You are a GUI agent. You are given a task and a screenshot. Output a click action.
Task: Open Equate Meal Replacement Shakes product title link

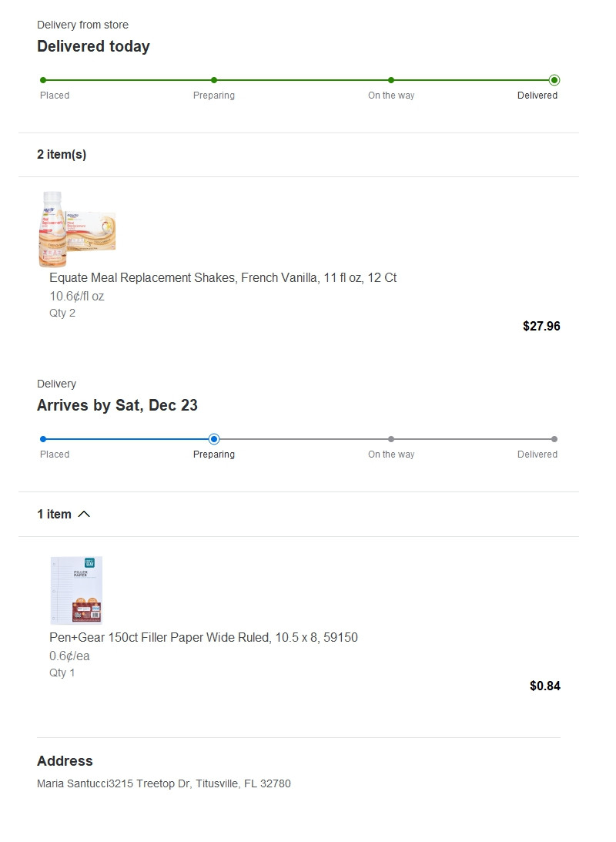click(x=223, y=277)
